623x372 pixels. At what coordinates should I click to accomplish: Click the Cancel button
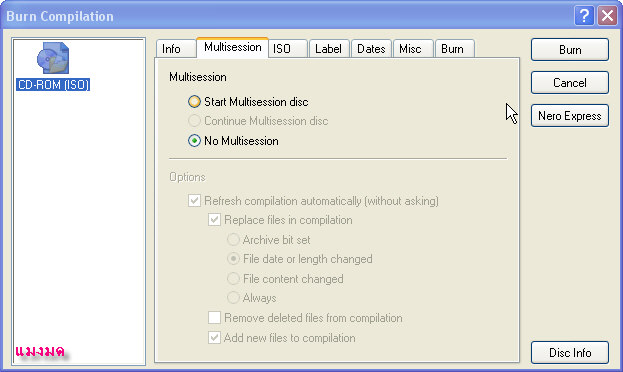570,83
